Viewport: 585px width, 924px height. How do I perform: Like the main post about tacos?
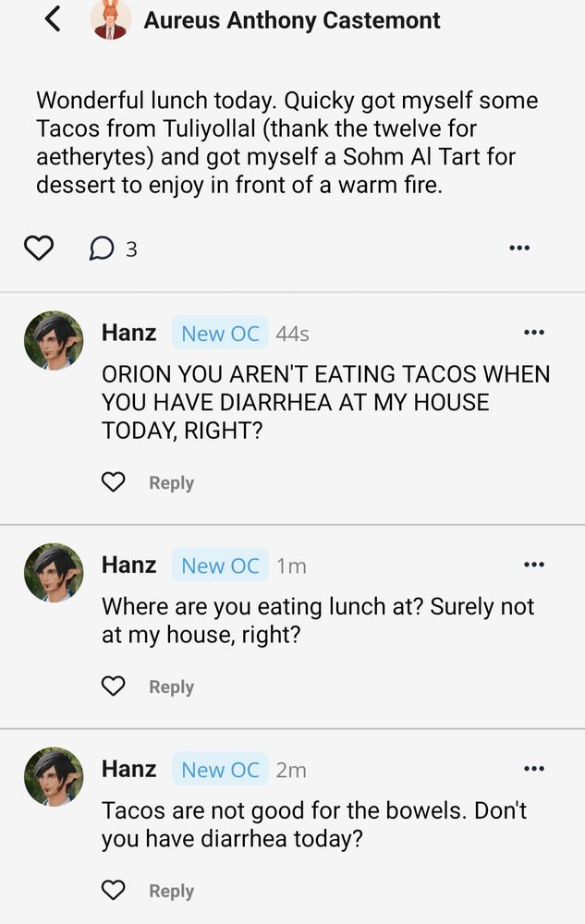[38, 248]
